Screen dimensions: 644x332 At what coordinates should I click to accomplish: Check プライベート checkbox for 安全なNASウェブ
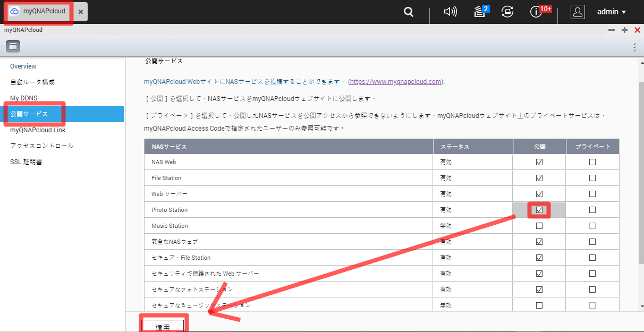click(x=592, y=242)
